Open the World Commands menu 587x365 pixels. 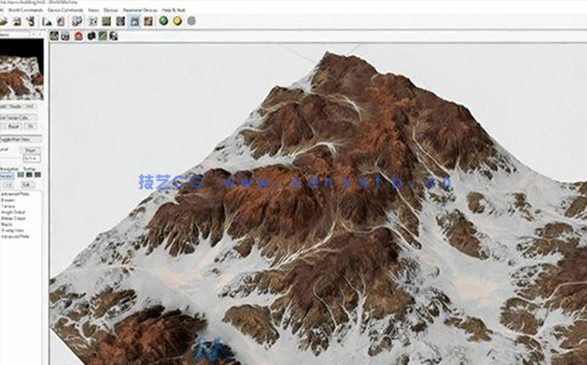25,10
